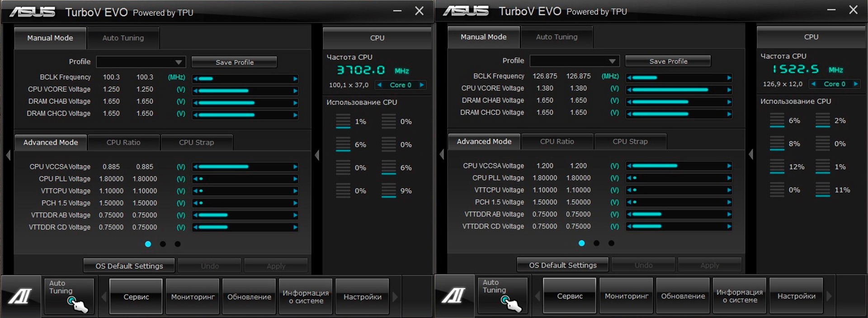Click Auto Tuning hand icon in left window

[x=69, y=296]
